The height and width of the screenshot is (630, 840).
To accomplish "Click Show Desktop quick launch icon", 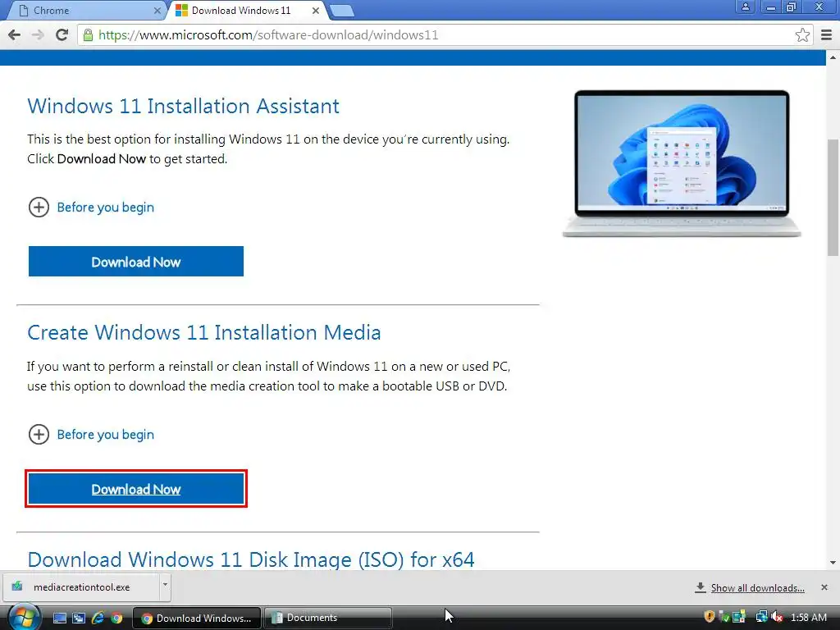I will [x=60, y=619].
